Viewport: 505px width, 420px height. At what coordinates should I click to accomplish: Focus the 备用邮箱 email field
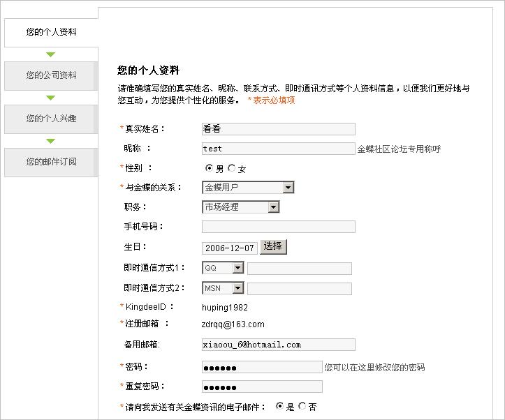278,345
